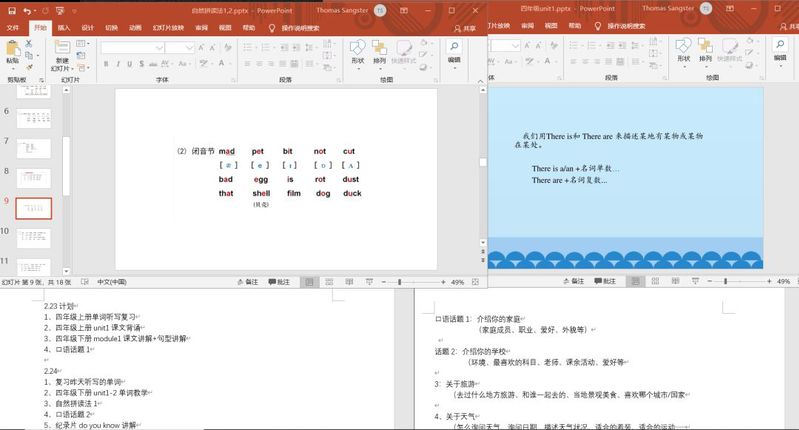Toggle Notes pane in left PowerPoint status bar

coord(247,283)
